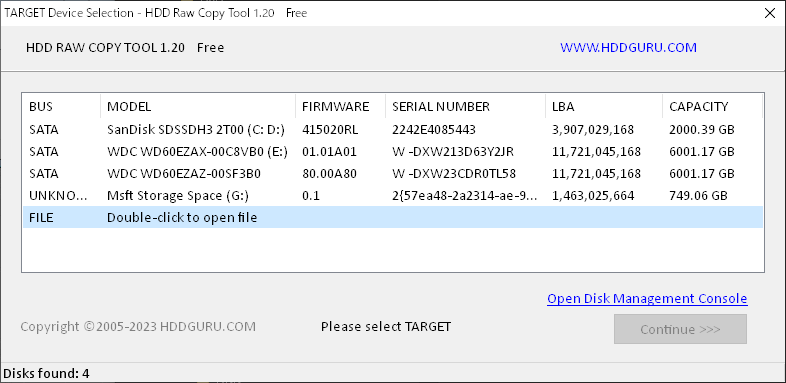
Task: Click the FIRMWARE column header
Action: coord(340,106)
